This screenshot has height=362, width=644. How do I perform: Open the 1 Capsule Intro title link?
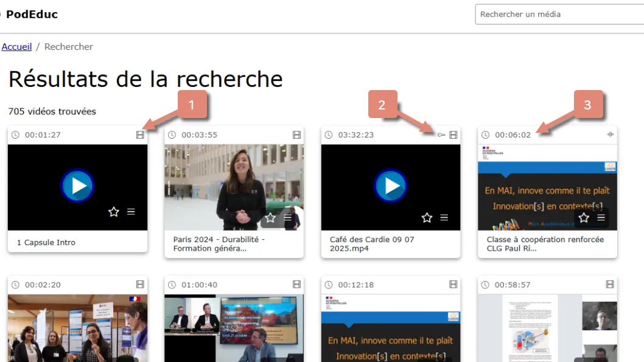tap(46, 243)
